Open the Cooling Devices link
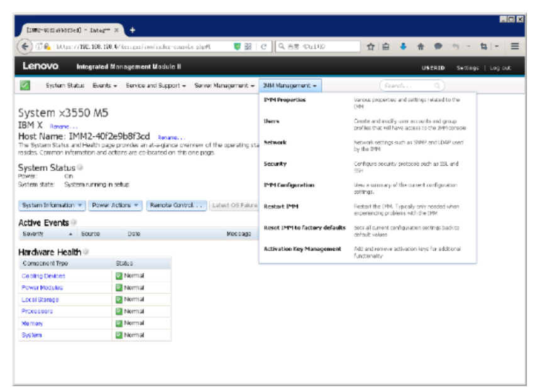Image resolution: width=540 pixels, height=392 pixels. tap(43, 276)
